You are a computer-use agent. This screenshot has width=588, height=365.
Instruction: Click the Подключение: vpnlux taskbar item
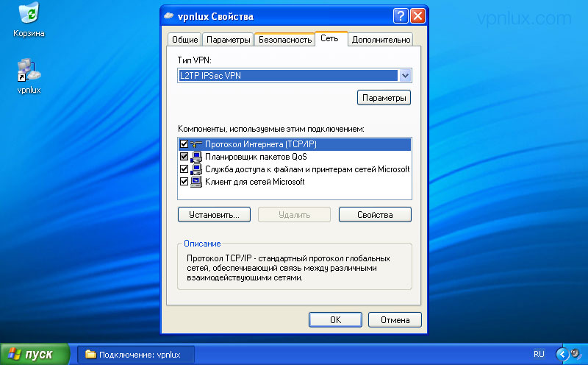point(136,355)
